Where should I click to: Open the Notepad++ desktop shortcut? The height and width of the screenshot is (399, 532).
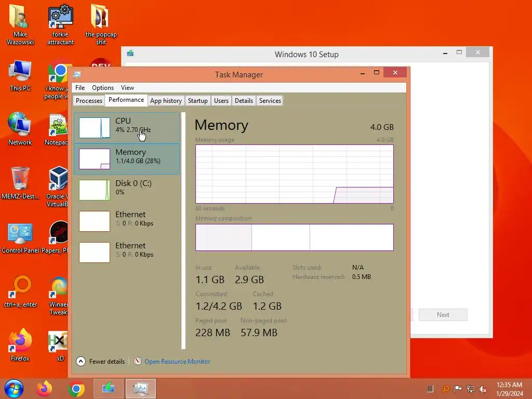coord(57,129)
